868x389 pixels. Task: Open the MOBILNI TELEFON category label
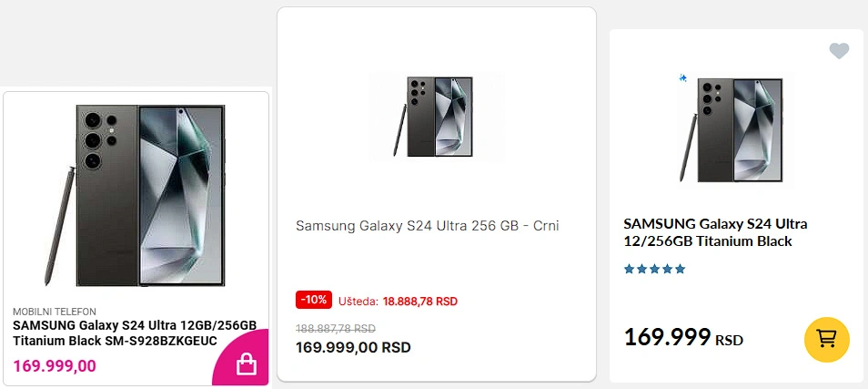[x=55, y=312]
